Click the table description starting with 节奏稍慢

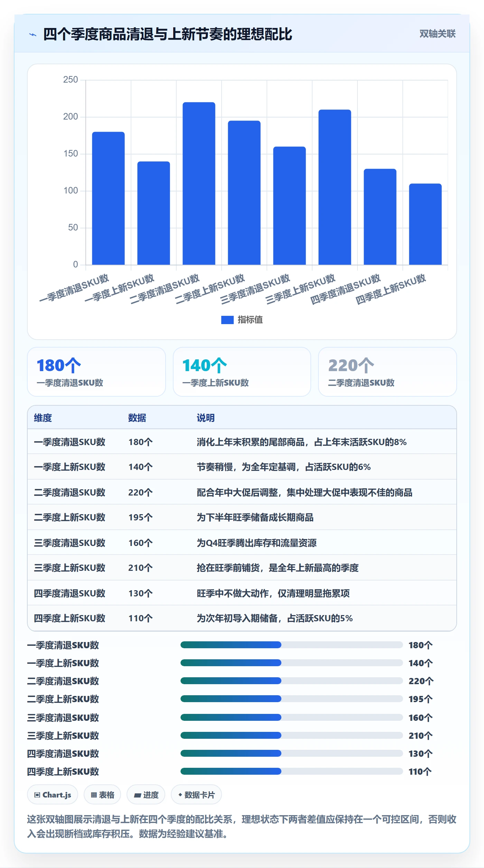click(283, 467)
